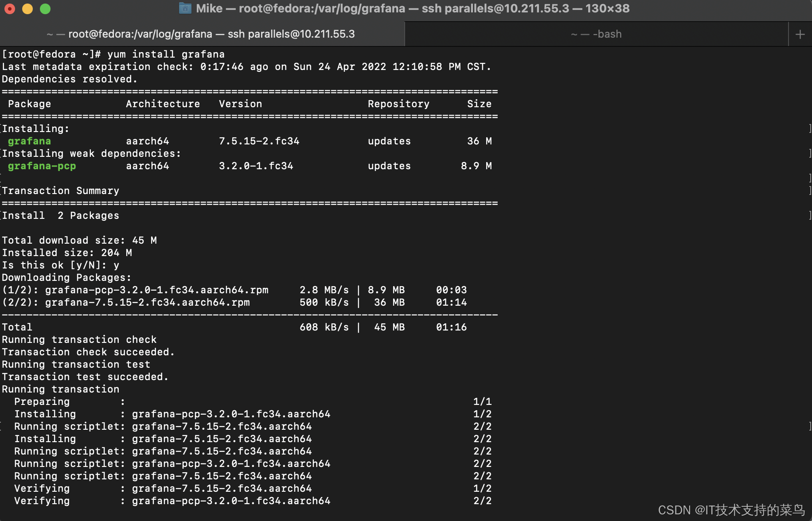Viewport: 812px width, 521px height.
Task: Click 'Installing weak dependencies:' label
Action: click(91, 153)
